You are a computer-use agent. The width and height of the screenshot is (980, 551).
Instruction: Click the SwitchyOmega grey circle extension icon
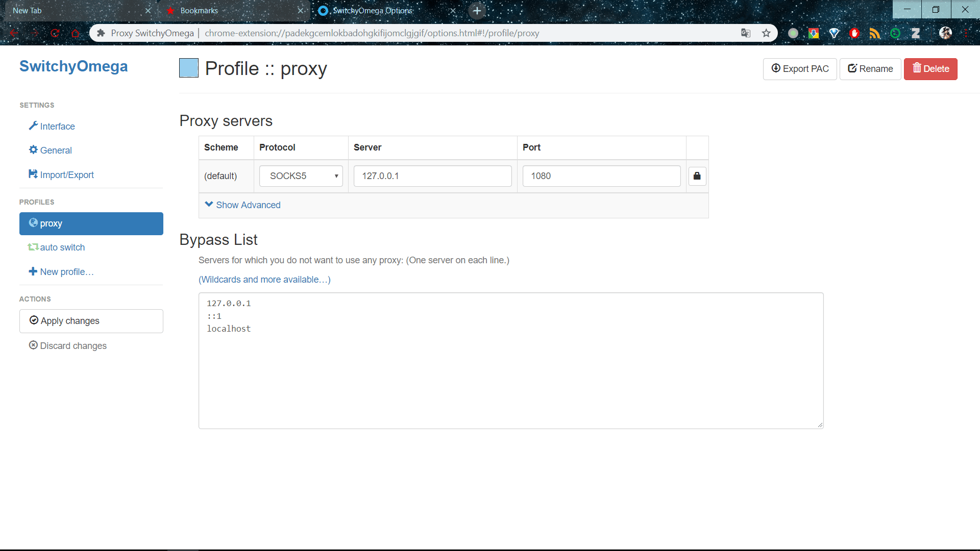793,33
